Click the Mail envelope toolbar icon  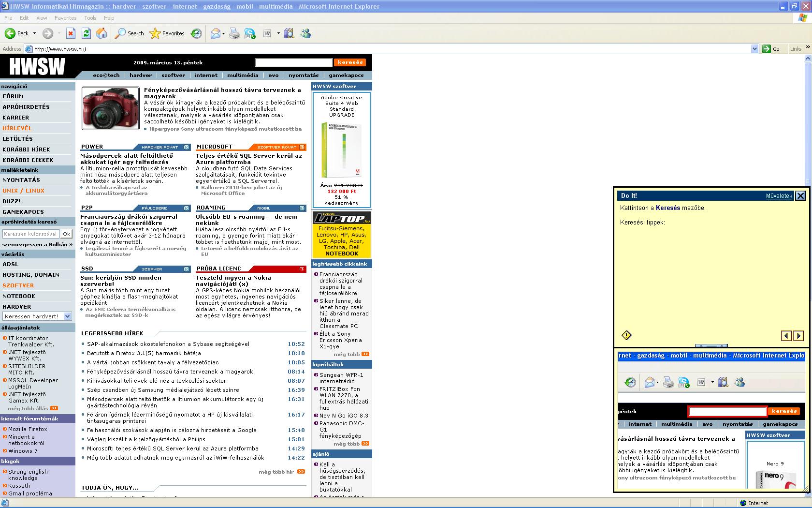click(215, 33)
